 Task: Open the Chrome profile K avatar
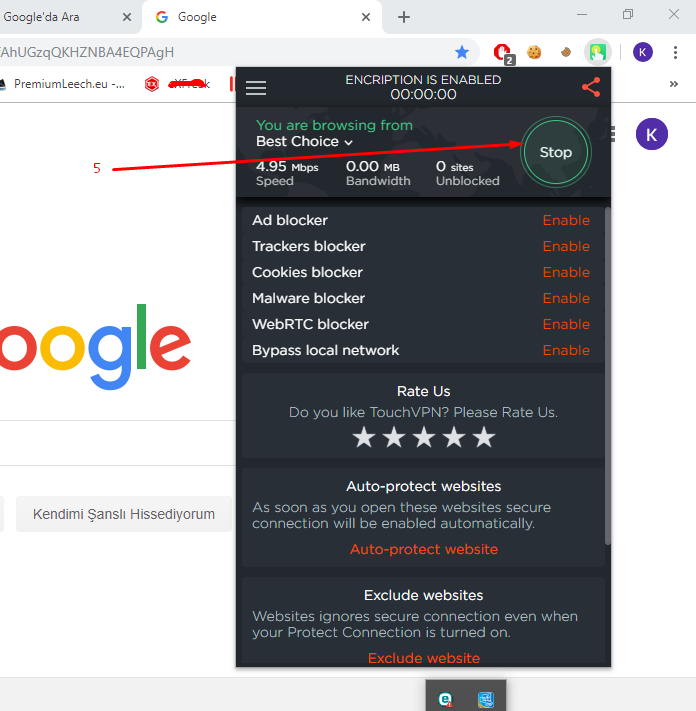pyautogui.click(x=642, y=53)
